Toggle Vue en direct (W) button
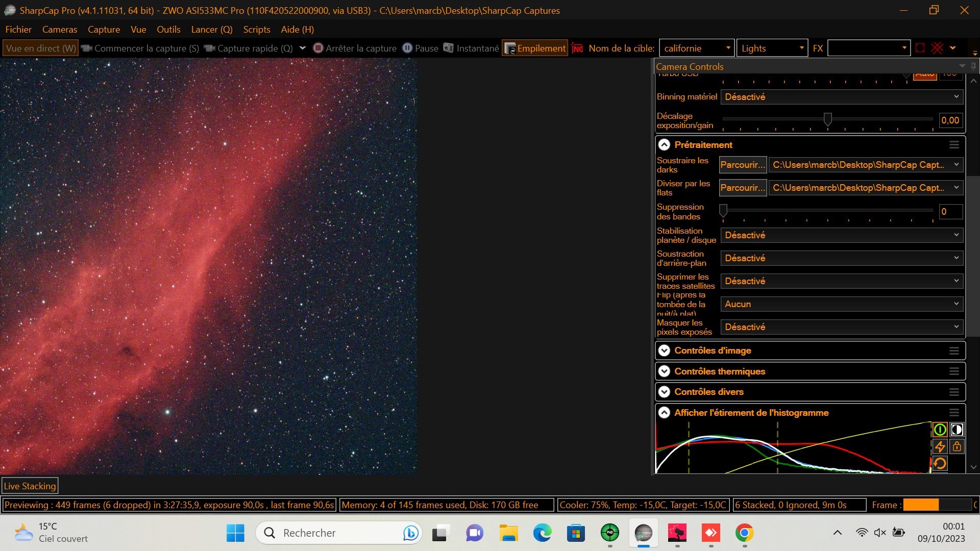 tap(41, 48)
